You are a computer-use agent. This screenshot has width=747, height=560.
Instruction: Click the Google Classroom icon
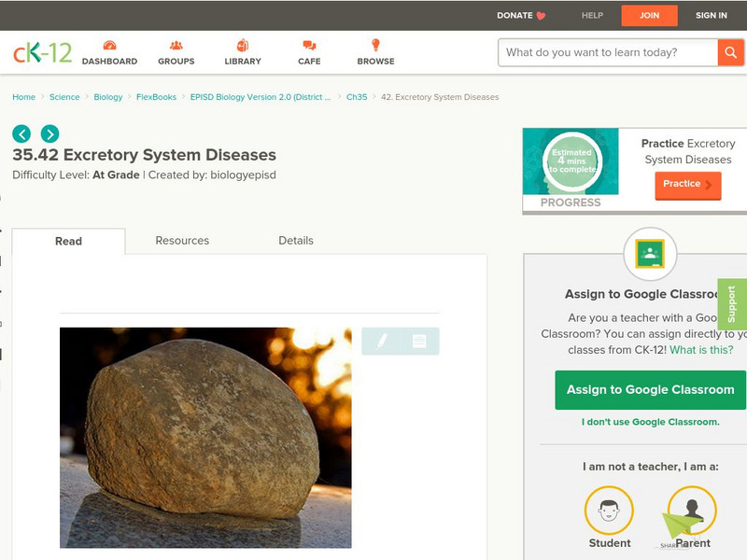(650, 254)
